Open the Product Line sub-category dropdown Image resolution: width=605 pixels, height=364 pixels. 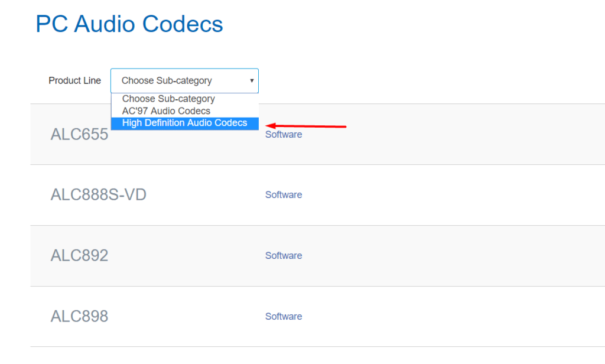click(184, 81)
